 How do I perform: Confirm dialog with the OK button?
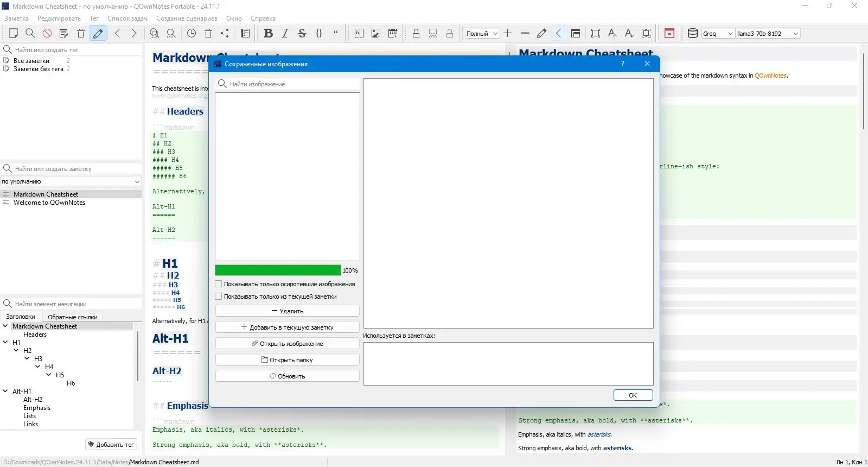633,395
